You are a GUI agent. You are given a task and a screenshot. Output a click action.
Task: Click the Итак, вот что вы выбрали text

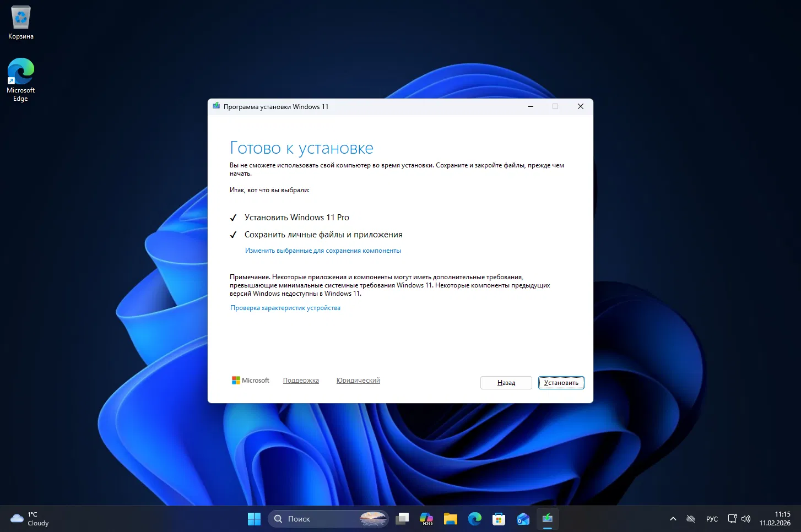coord(269,190)
